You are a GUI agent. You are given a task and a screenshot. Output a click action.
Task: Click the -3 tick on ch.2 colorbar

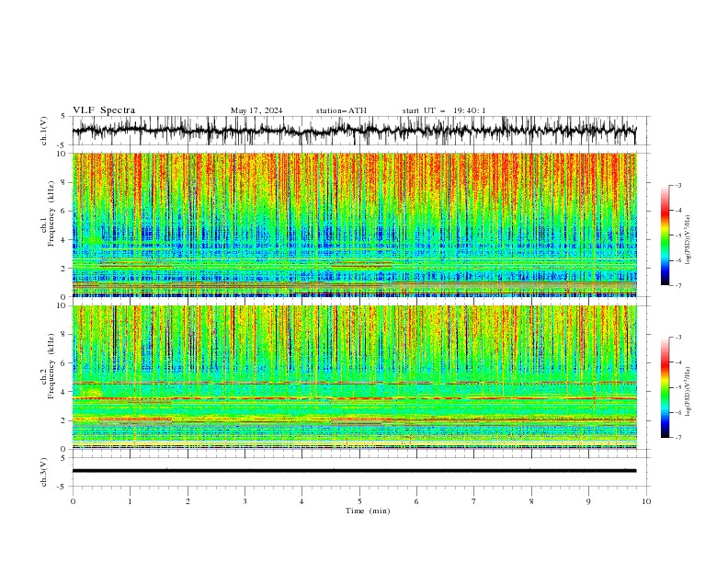[x=678, y=338]
